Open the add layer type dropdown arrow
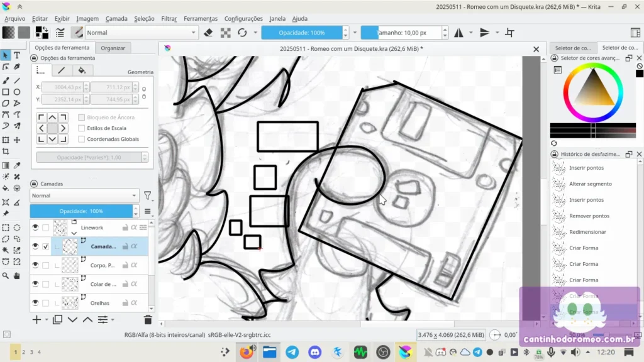This screenshot has width=644, height=362. pos(47,320)
